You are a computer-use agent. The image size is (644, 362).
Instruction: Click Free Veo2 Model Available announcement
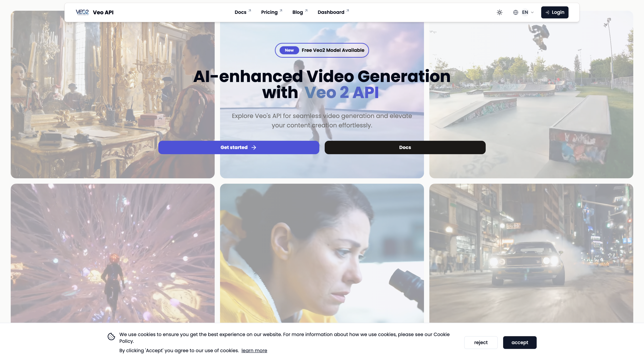(333, 50)
